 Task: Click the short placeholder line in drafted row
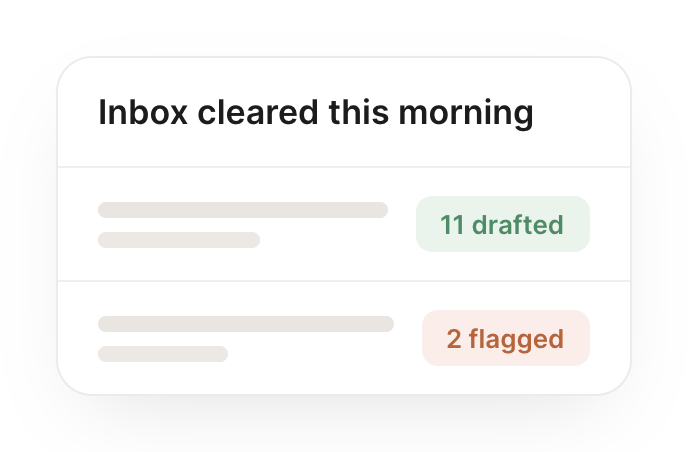coord(179,240)
